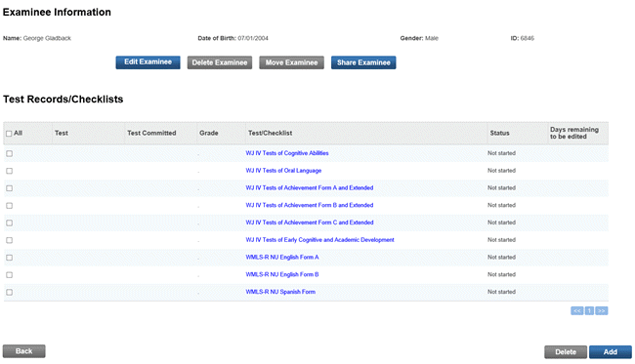Open WMLS-R NU English Form B link
This screenshot has height=364, width=635.
(282, 274)
